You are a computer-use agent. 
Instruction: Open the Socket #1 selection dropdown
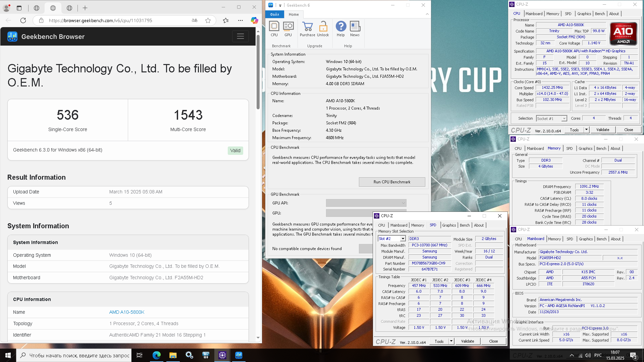[551, 118]
